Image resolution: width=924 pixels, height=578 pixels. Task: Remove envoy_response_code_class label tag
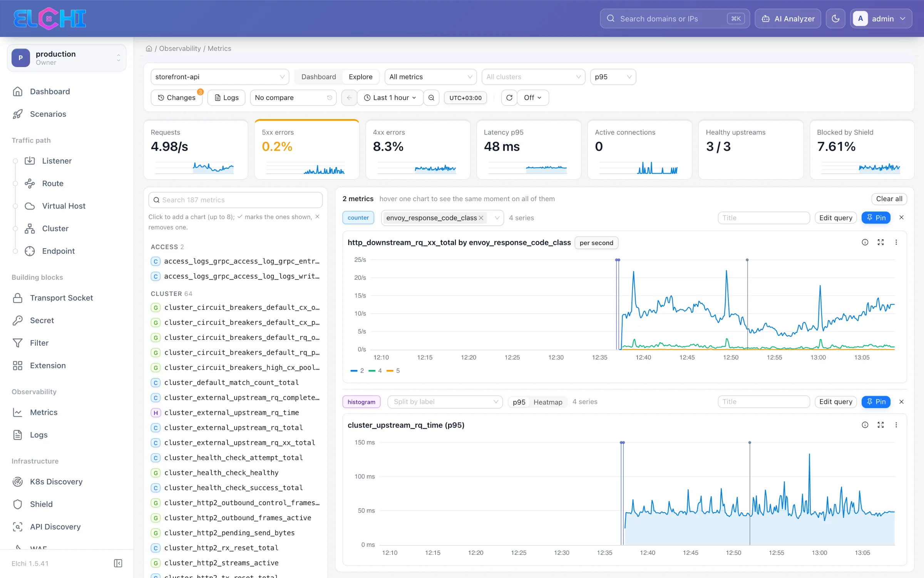pyautogui.click(x=481, y=218)
